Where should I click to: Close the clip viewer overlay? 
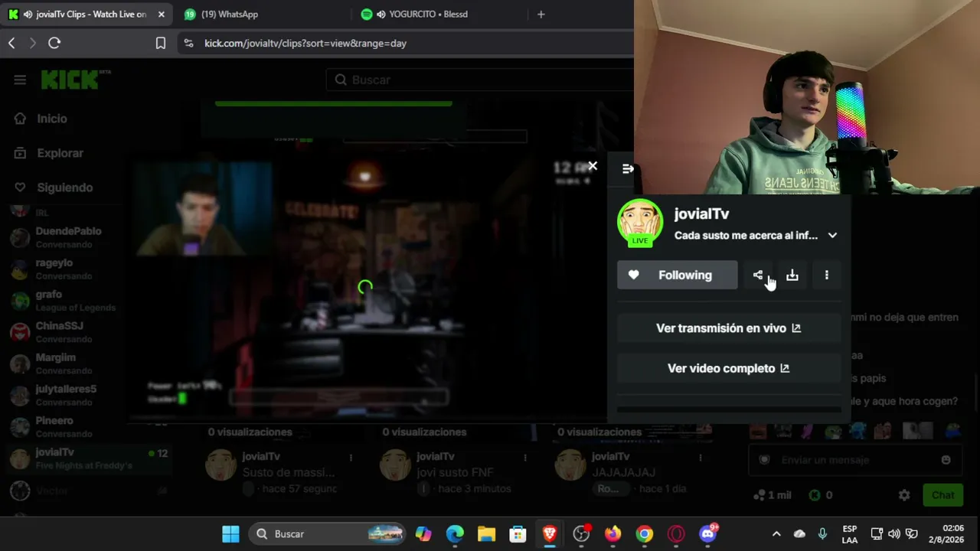tap(593, 166)
